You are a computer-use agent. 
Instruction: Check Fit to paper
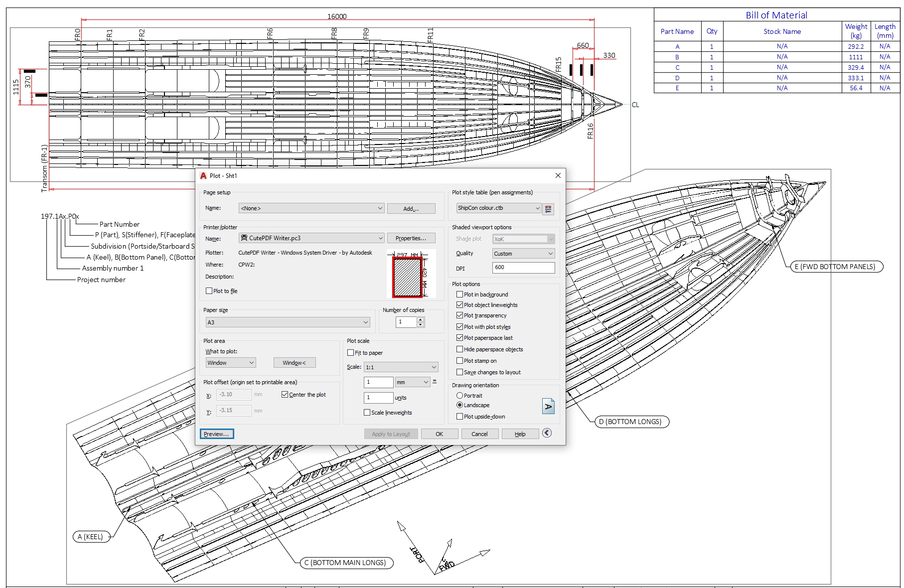(351, 352)
